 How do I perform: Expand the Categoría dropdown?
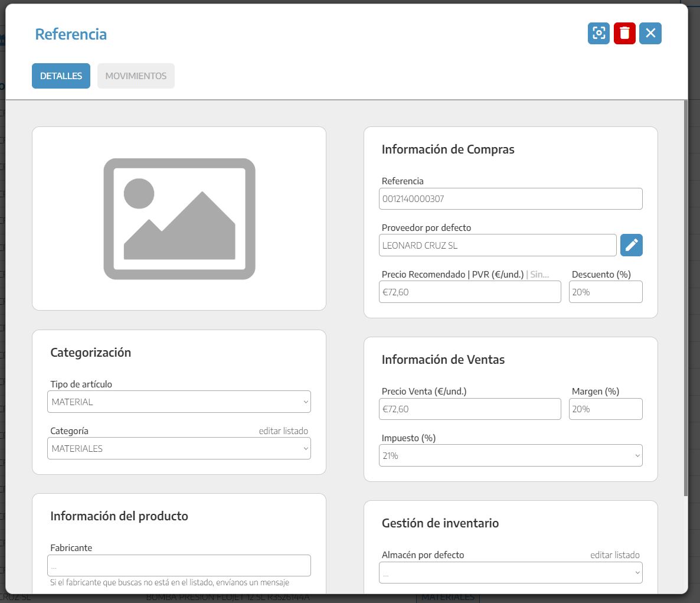pyautogui.click(x=179, y=449)
